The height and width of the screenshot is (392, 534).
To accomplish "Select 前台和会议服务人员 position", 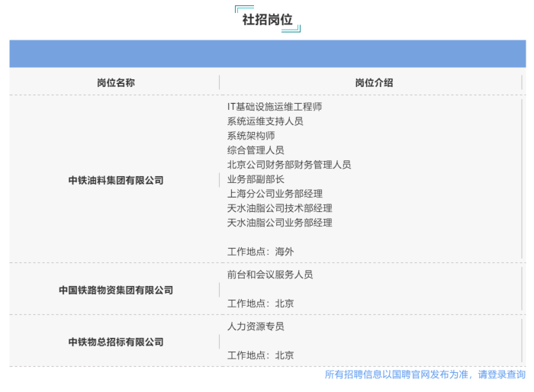I will click(270, 275).
